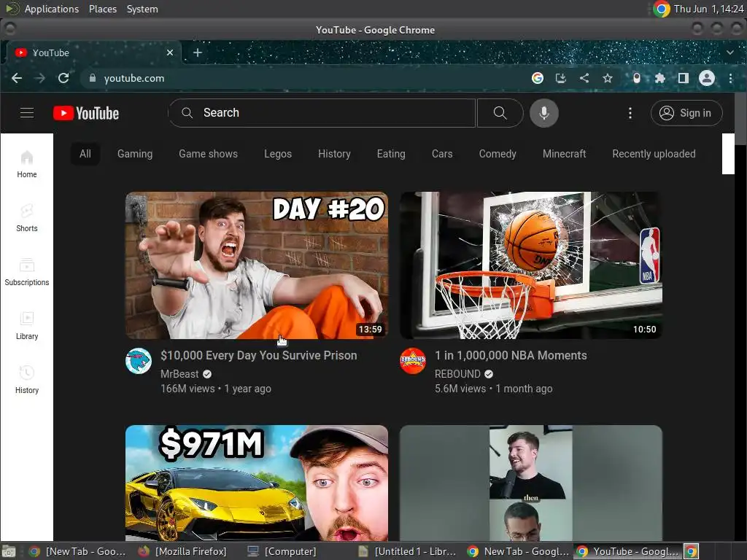Image resolution: width=747 pixels, height=560 pixels.
Task: Select the Recently uploaded filter chip
Action: tap(654, 154)
